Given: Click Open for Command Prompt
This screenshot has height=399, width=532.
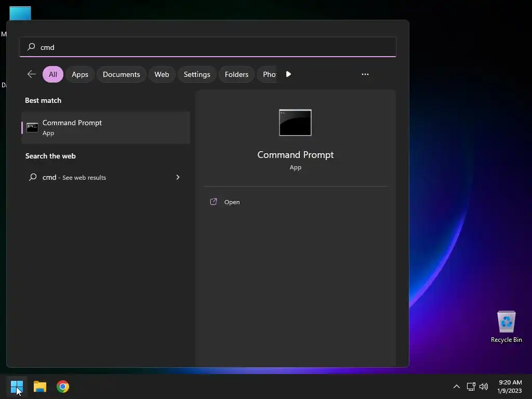Looking at the screenshot, I should pos(232,202).
